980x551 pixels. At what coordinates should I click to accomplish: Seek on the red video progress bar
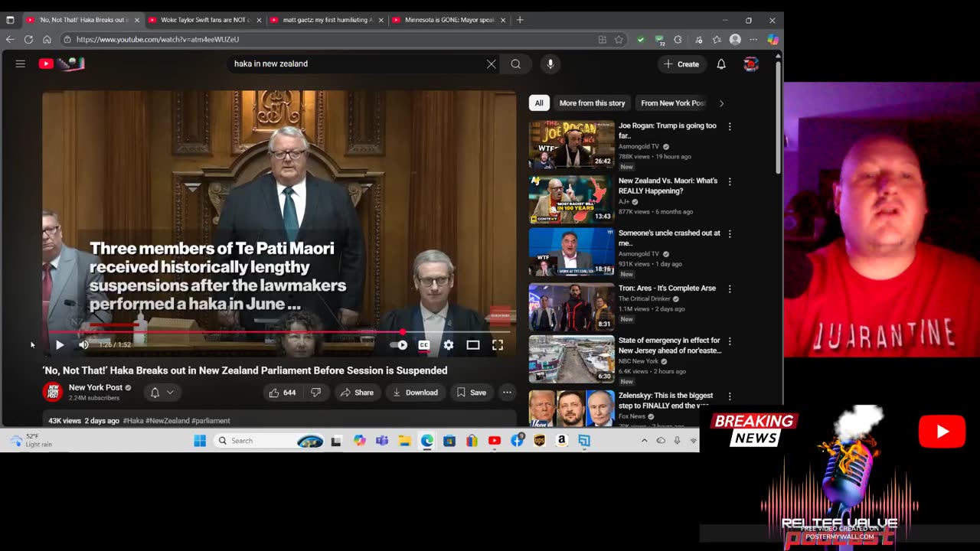pos(279,332)
